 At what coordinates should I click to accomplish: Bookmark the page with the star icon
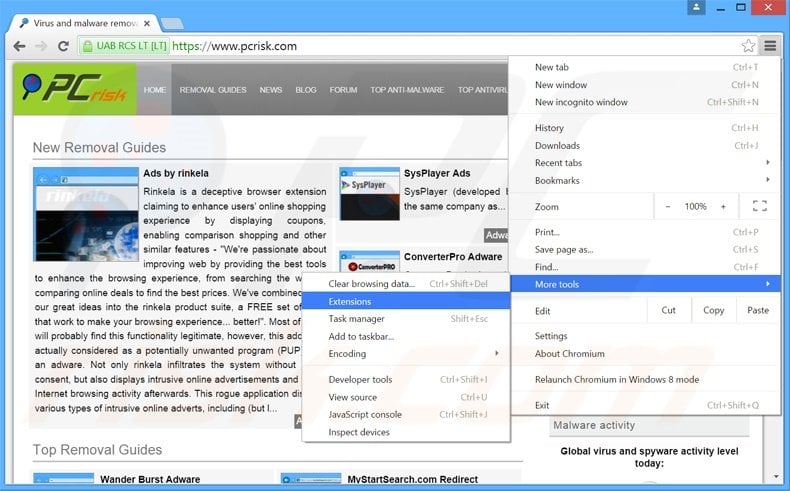[748, 46]
